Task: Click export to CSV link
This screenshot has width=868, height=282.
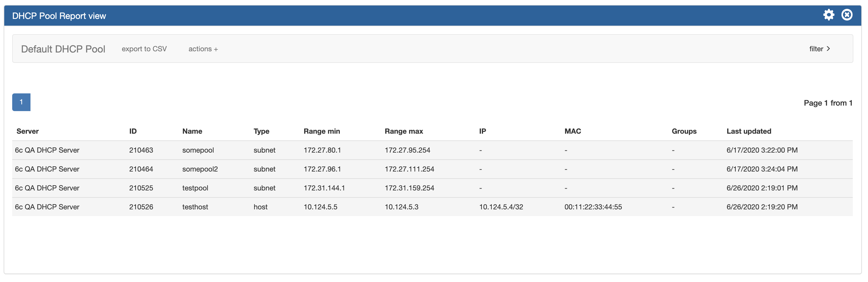Action: pos(144,49)
